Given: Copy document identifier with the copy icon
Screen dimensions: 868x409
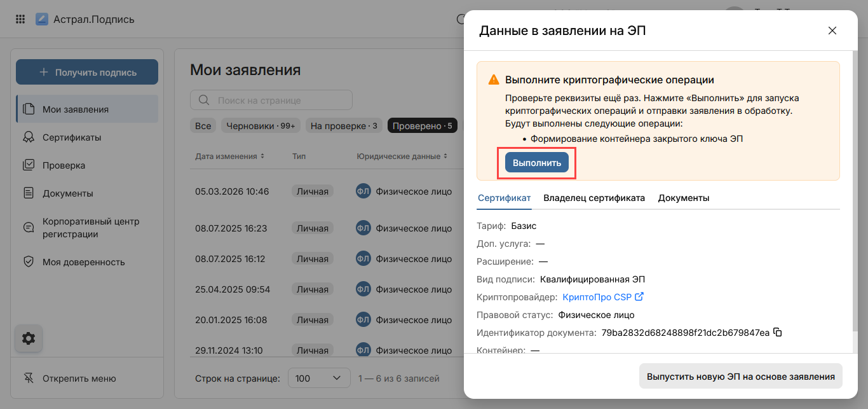Looking at the screenshot, I should pos(777,332).
